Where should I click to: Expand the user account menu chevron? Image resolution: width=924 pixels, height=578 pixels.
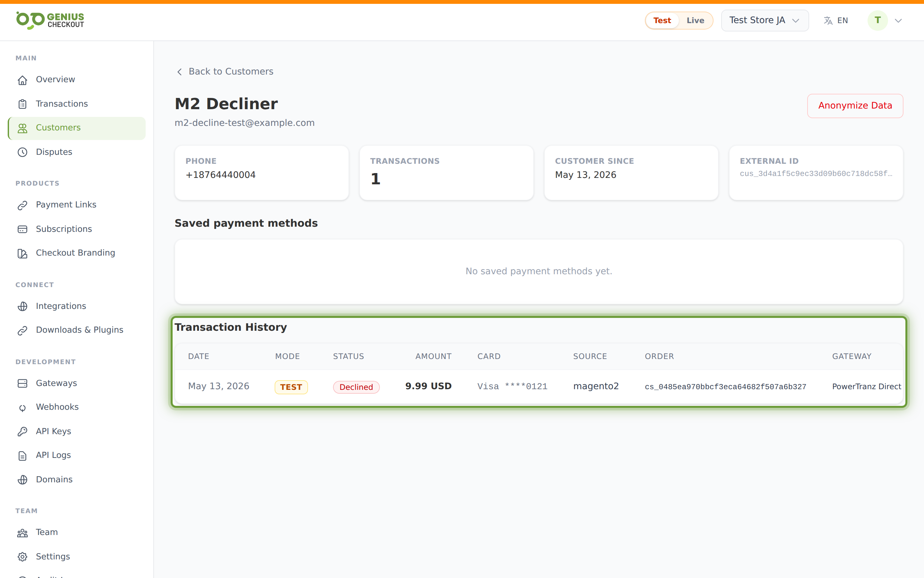click(x=898, y=21)
